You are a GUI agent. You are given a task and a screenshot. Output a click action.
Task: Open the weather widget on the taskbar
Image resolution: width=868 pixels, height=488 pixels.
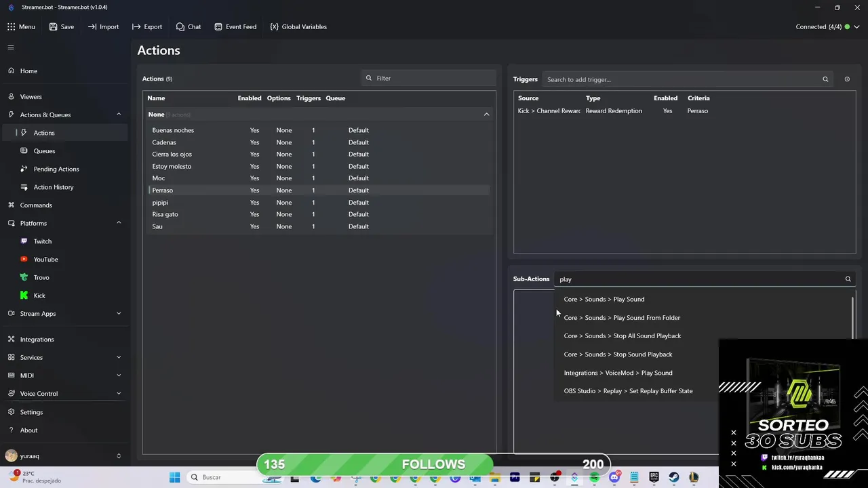[35, 476]
